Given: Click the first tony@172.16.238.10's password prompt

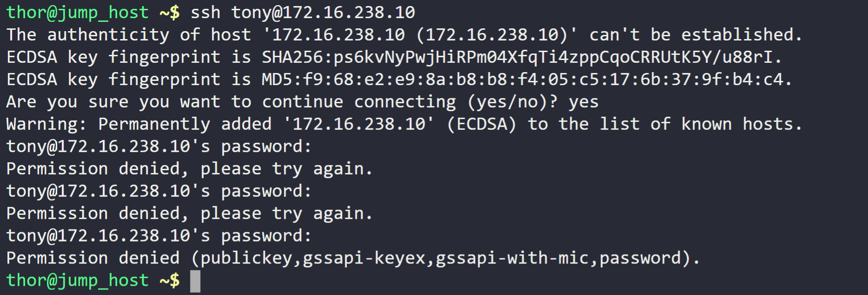Looking at the screenshot, I should 159,147.
